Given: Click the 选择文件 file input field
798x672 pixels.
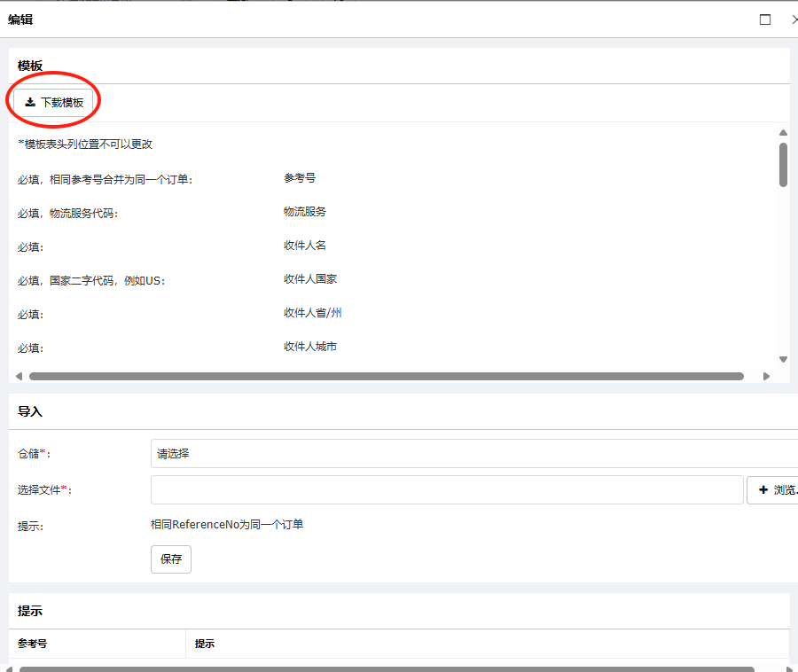Looking at the screenshot, I should click(447, 489).
